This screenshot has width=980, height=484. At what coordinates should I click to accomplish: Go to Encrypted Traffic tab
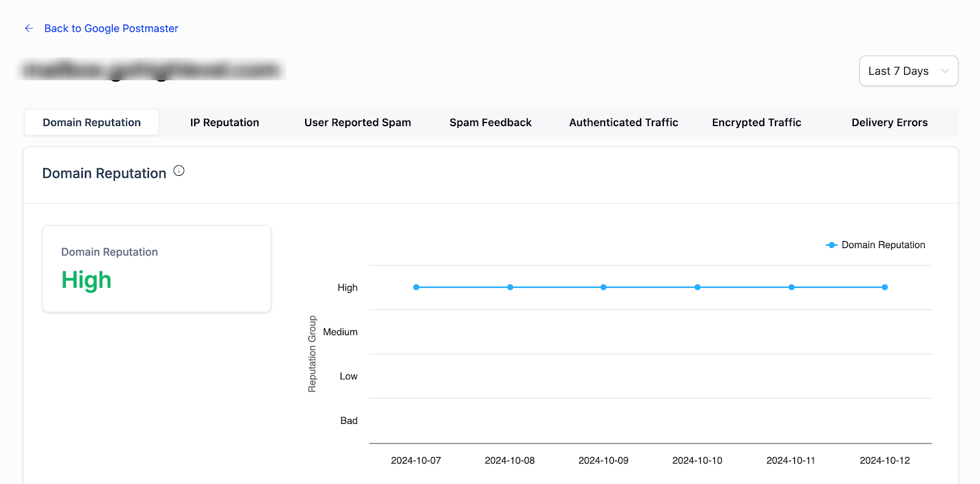[756, 123]
